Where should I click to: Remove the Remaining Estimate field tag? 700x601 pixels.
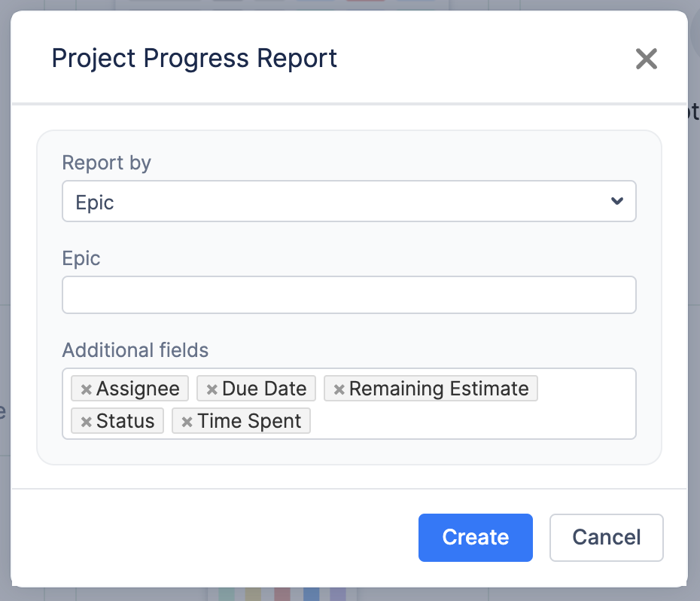[339, 389]
